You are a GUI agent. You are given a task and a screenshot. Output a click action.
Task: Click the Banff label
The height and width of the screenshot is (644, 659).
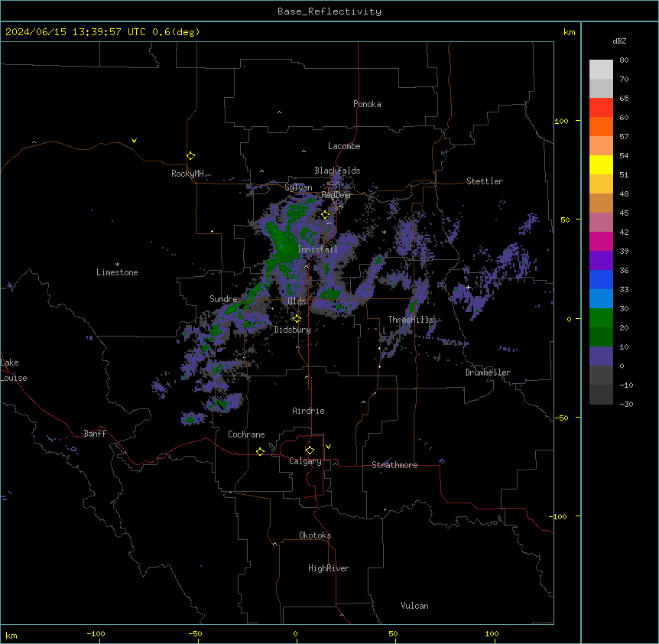95,434
